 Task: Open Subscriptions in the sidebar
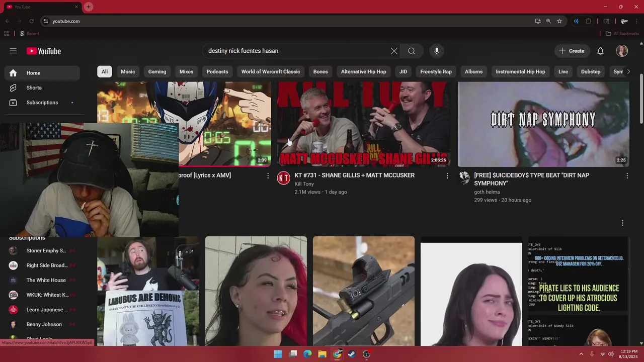pyautogui.click(x=42, y=103)
